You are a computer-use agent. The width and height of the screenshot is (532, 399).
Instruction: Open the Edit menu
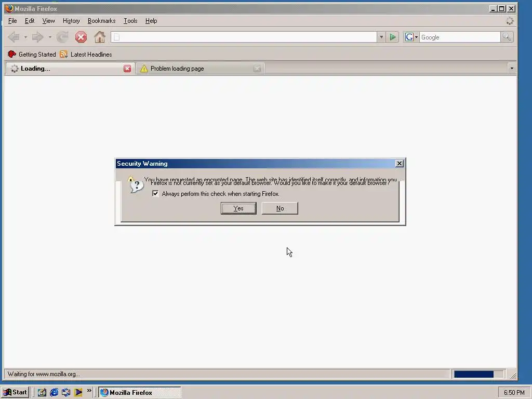(30, 21)
